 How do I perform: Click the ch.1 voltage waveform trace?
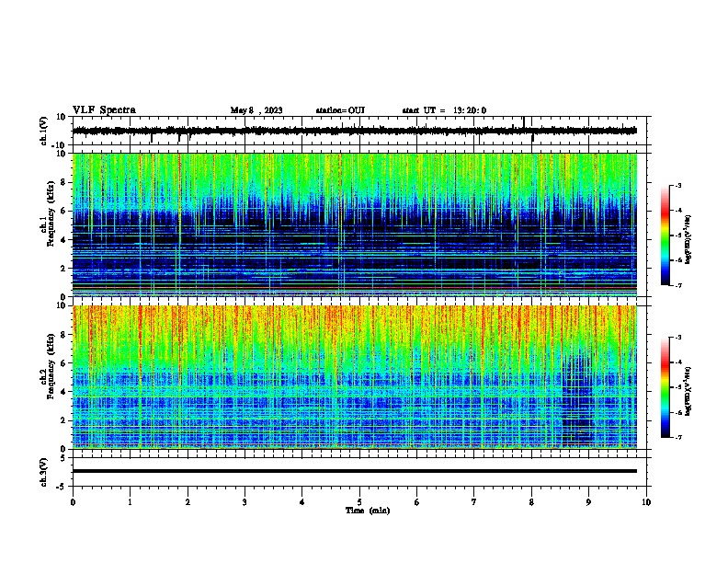pos(354,131)
